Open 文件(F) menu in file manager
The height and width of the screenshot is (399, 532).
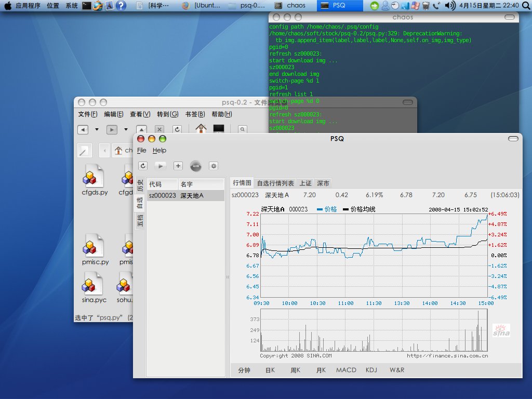(x=87, y=114)
